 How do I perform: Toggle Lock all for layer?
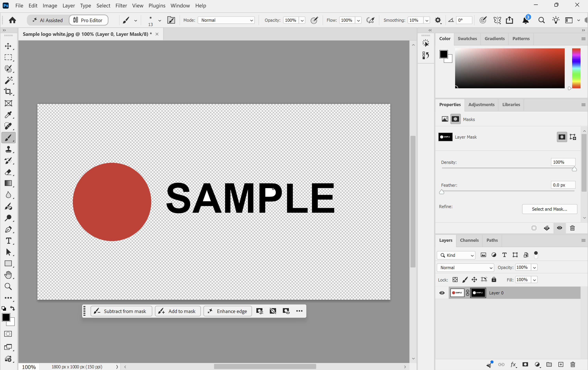click(494, 280)
